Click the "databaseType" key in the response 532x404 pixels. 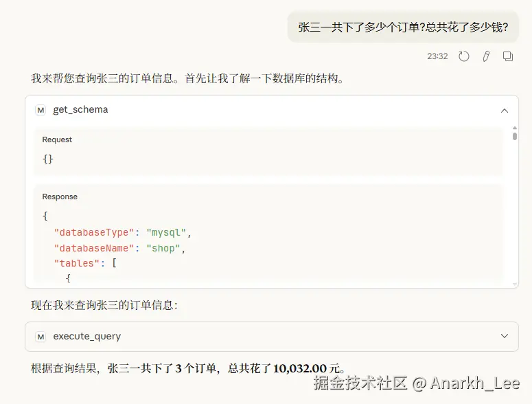coord(91,232)
